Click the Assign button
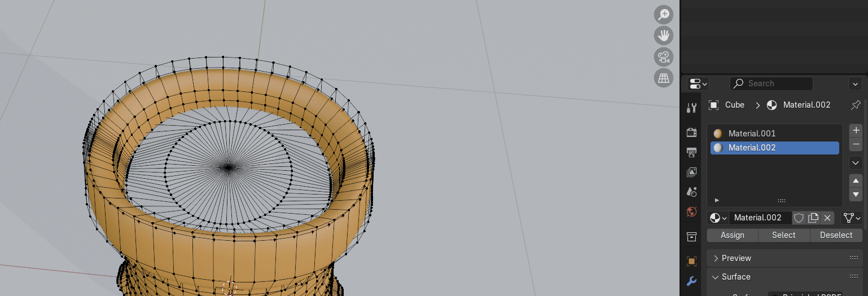This screenshot has height=296, width=868. (732, 235)
